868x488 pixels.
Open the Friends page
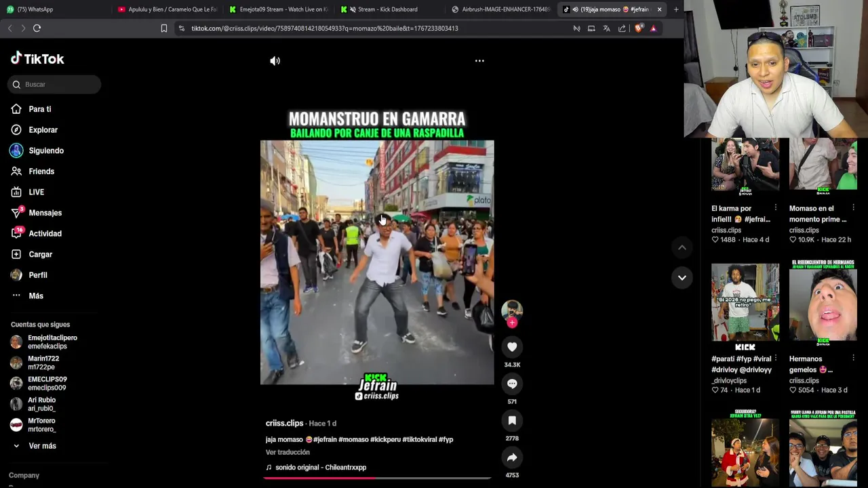41,171
